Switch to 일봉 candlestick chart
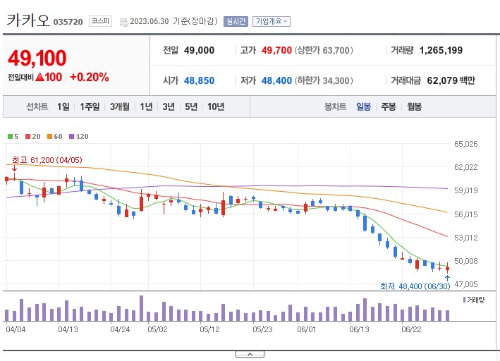The image size is (500, 361). 363,107
